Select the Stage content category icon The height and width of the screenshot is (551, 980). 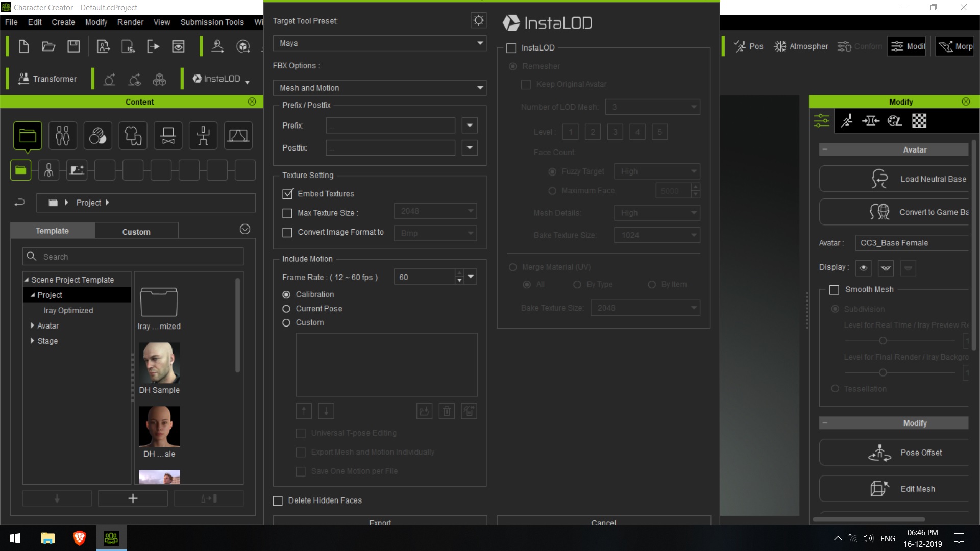pos(238,136)
